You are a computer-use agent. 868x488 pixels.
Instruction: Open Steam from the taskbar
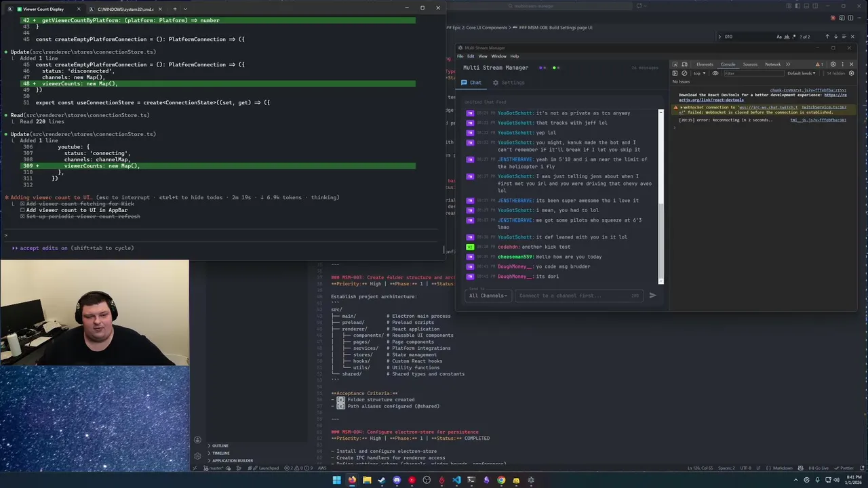(382, 480)
